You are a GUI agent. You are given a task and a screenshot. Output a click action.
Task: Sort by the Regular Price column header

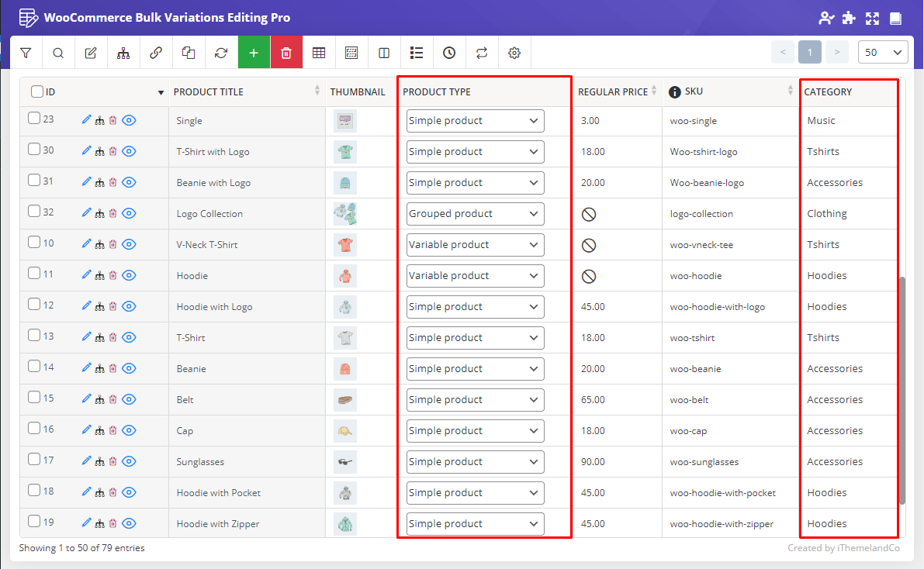coord(612,91)
